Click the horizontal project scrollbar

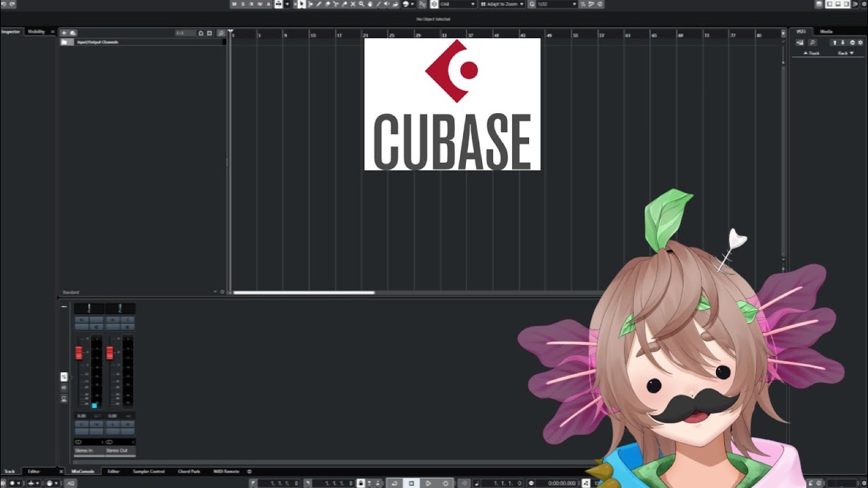304,292
